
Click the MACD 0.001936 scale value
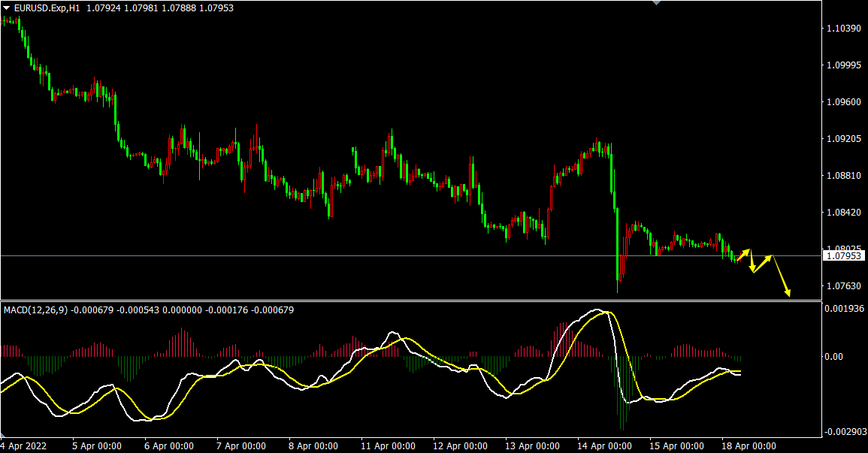(845, 309)
